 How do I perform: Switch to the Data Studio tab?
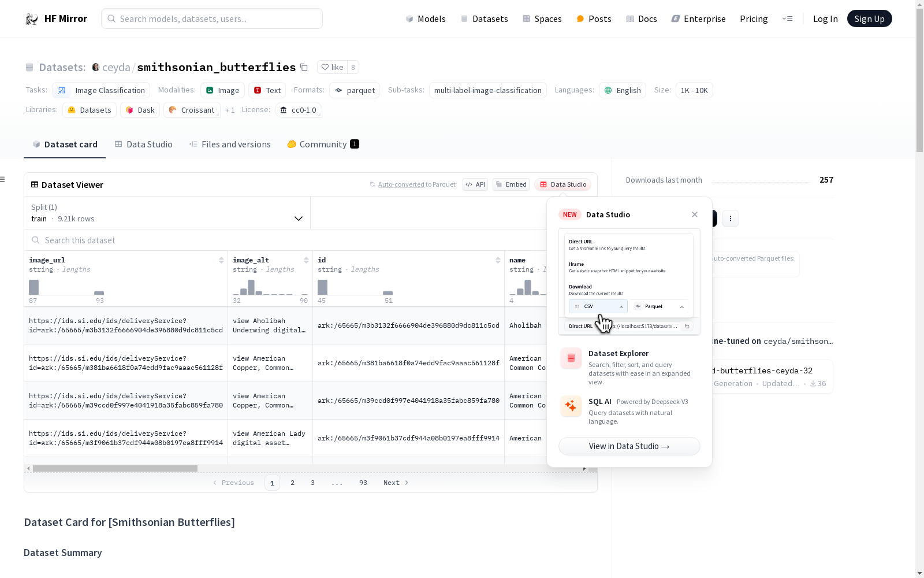(143, 144)
